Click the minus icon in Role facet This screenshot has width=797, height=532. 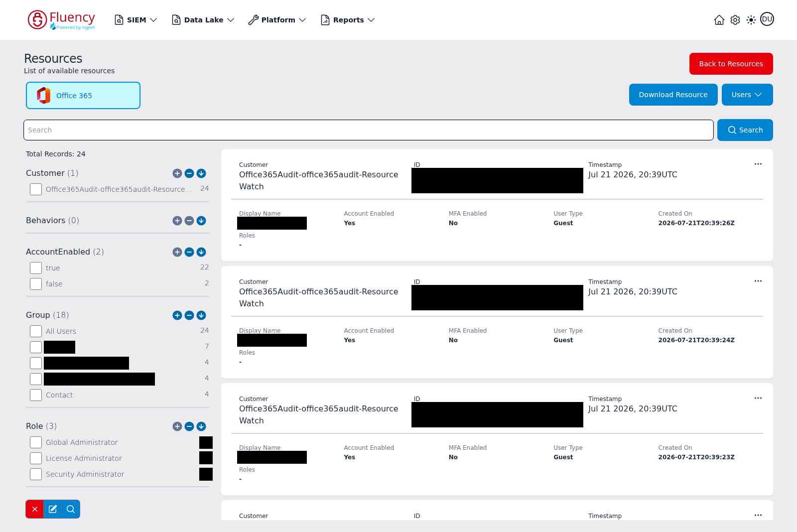tap(189, 426)
